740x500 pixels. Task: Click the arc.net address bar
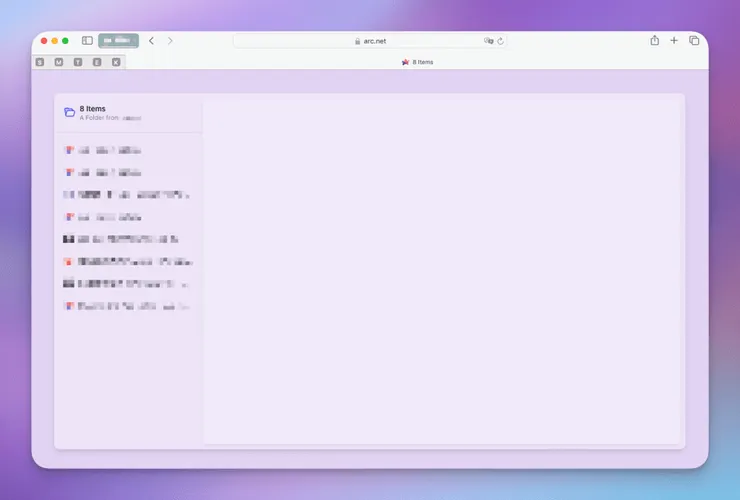coord(370,41)
